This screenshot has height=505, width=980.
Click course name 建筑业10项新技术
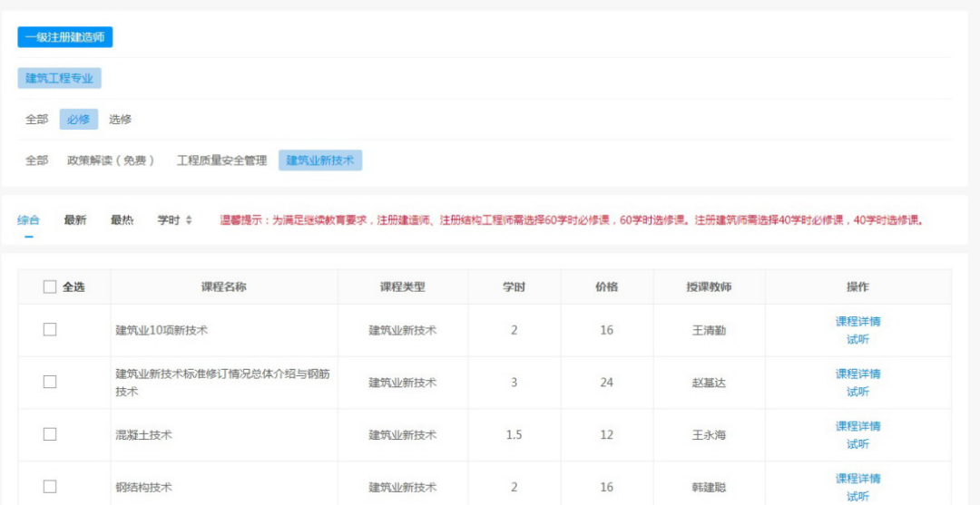(162, 330)
